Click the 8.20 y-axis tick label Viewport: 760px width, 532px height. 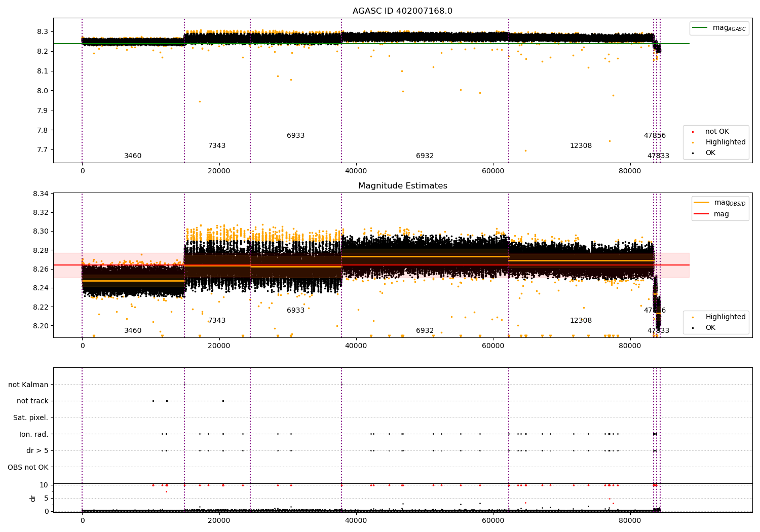click(41, 326)
